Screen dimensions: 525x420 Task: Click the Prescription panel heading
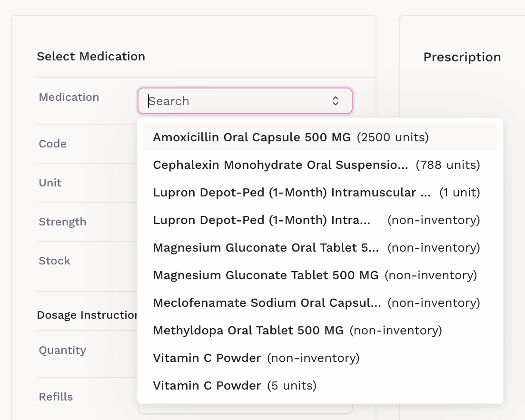[x=462, y=57]
